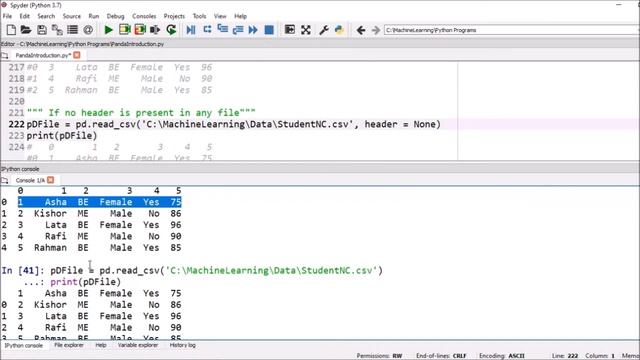
Task: Switch to History log tab
Action: click(x=182, y=345)
